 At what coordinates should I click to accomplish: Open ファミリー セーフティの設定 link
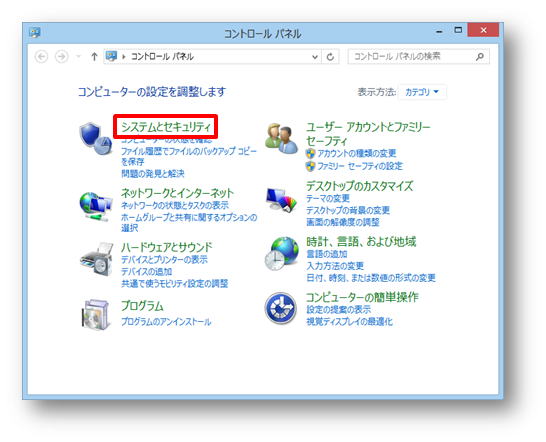pyautogui.click(x=360, y=166)
